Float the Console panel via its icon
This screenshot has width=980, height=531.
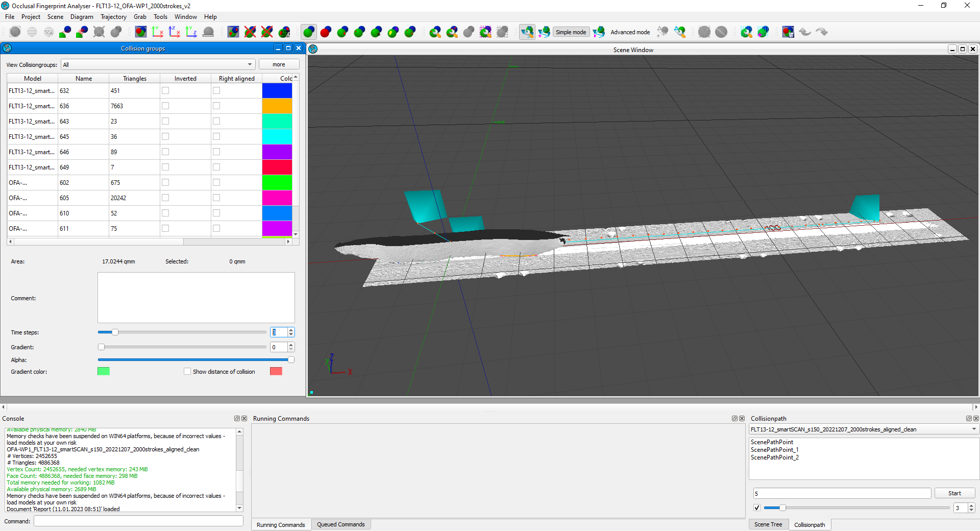click(237, 419)
